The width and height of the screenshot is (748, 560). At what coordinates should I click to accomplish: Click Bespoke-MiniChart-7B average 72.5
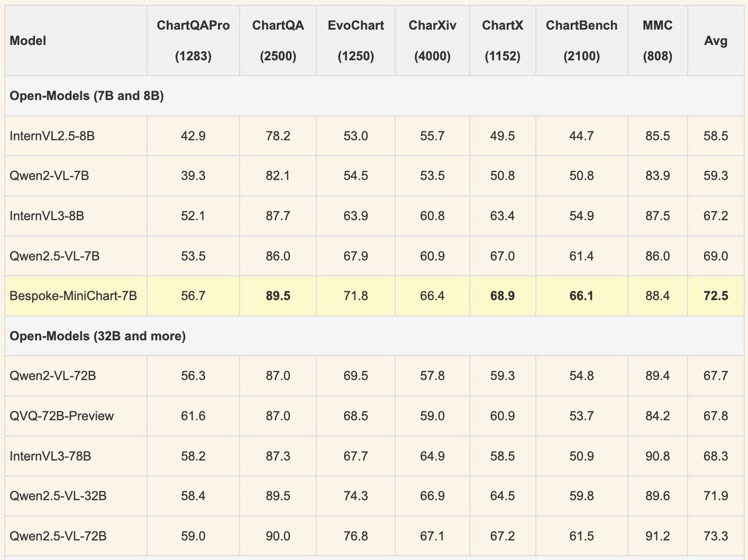click(x=715, y=296)
